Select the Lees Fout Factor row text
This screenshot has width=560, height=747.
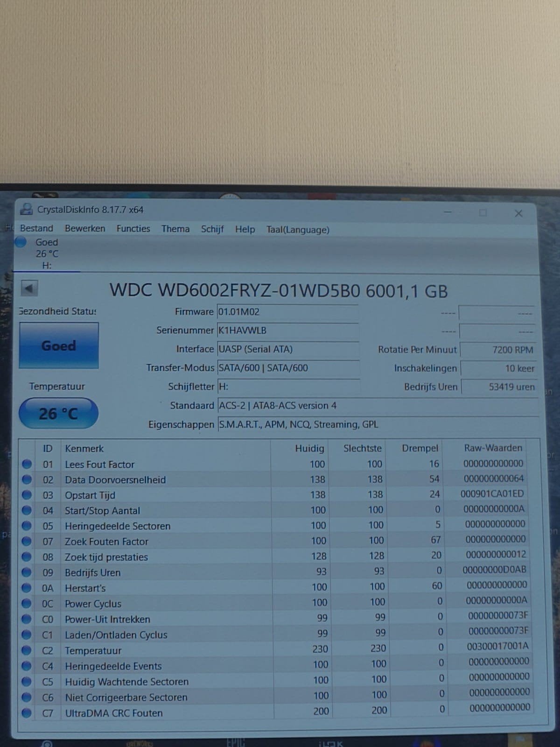[99, 465]
